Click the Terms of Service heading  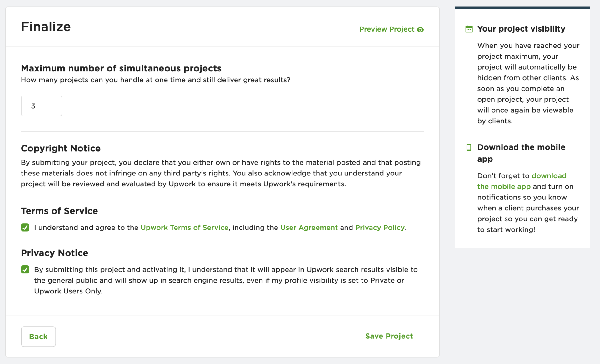59,211
